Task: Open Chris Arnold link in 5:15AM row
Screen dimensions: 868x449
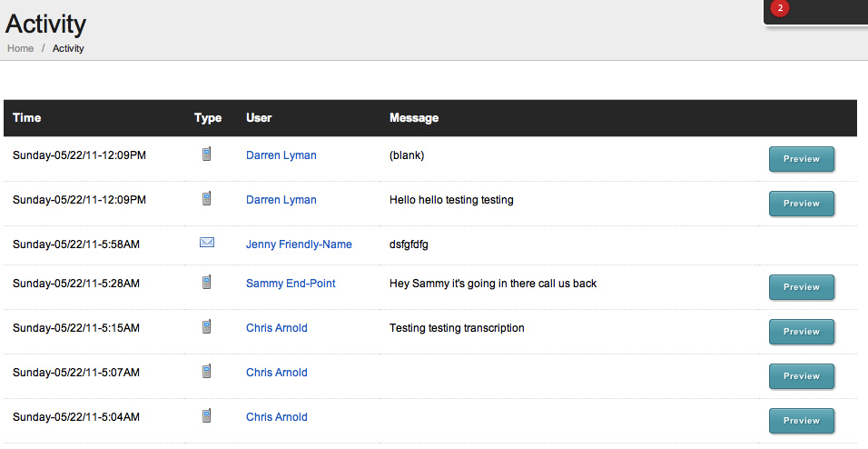Action: pyautogui.click(x=277, y=327)
